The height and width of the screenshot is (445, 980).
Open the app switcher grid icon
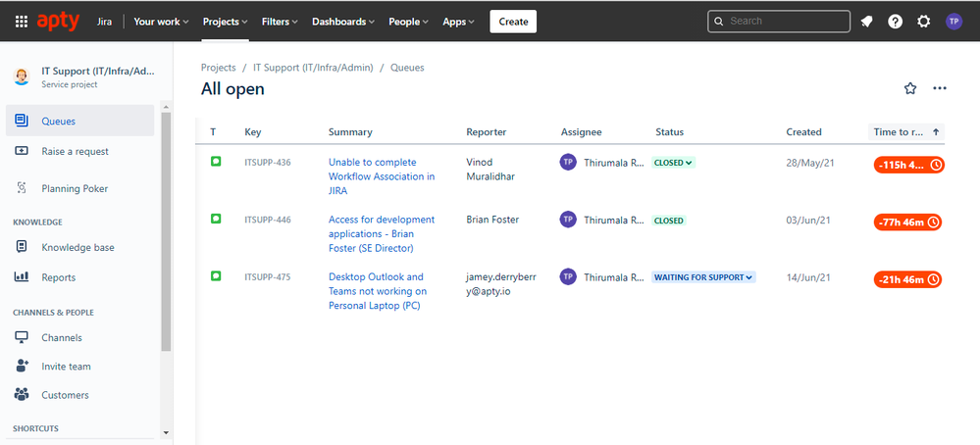point(22,22)
